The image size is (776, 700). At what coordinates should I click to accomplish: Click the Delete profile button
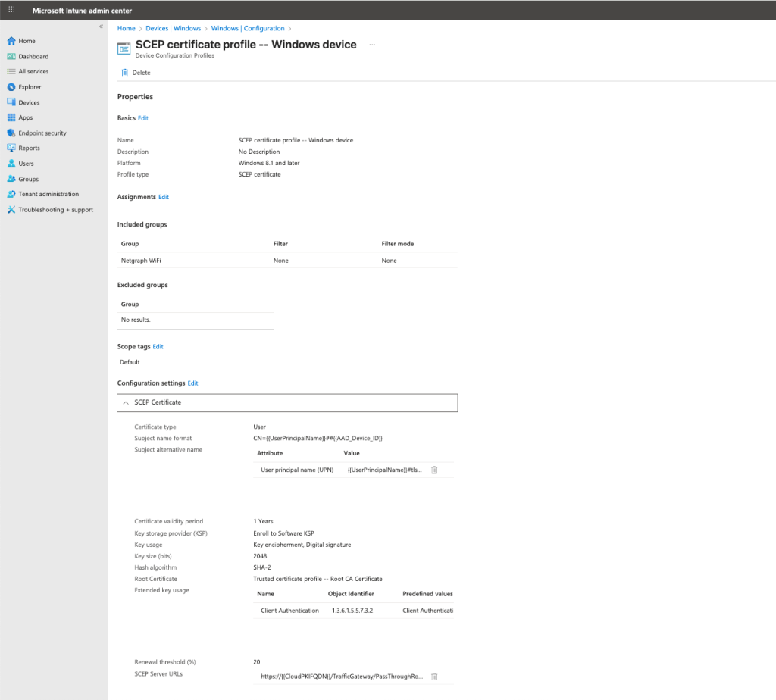[x=136, y=73]
